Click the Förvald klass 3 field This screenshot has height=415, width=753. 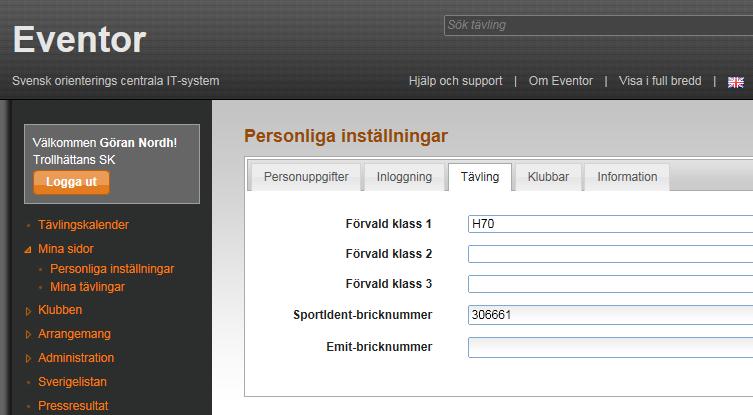pos(610,284)
